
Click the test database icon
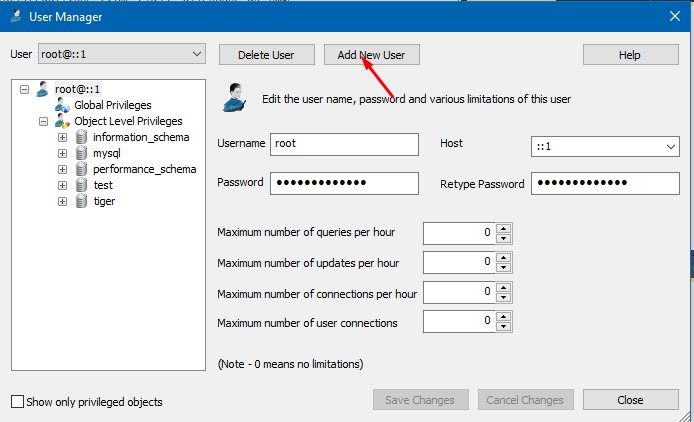point(81,185)
